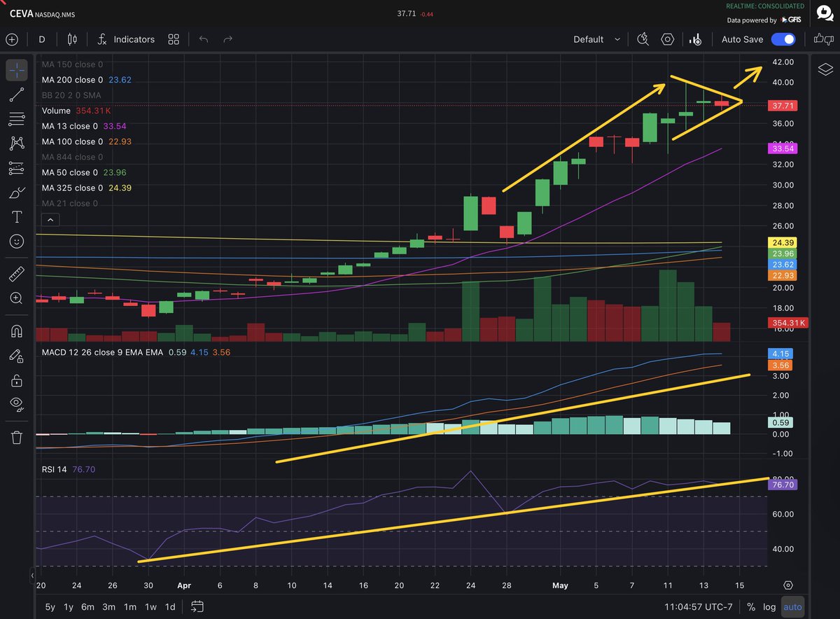Select the crosshair cursor tool
The width and height of the screenshot is (840, 619).
17,69
